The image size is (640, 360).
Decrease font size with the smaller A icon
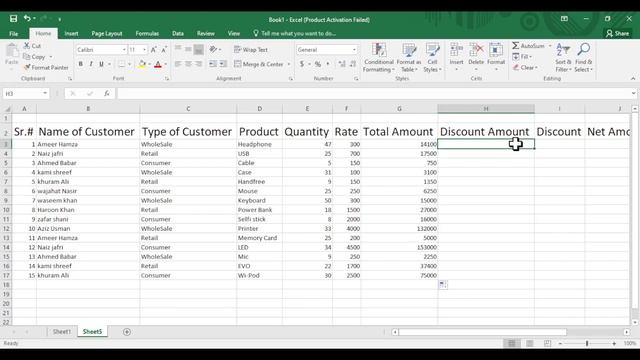click(x=164, y=50)
